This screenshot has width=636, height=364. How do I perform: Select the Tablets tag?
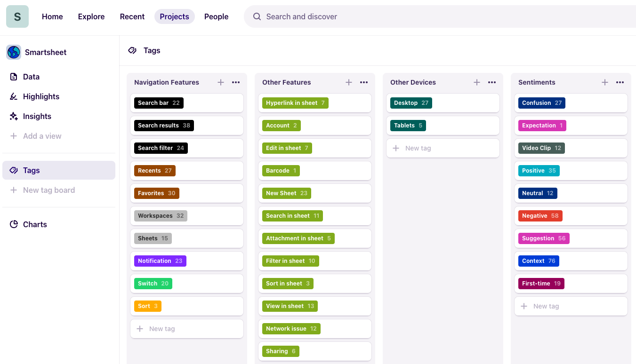408,126
